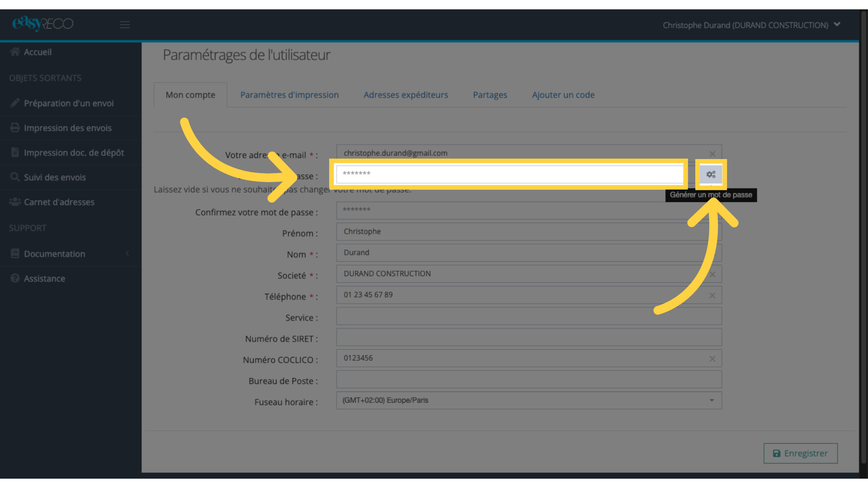868x488 pixels.
Task: Clear the Téléphone field with X icon
Action: click(x=712, y=296)
